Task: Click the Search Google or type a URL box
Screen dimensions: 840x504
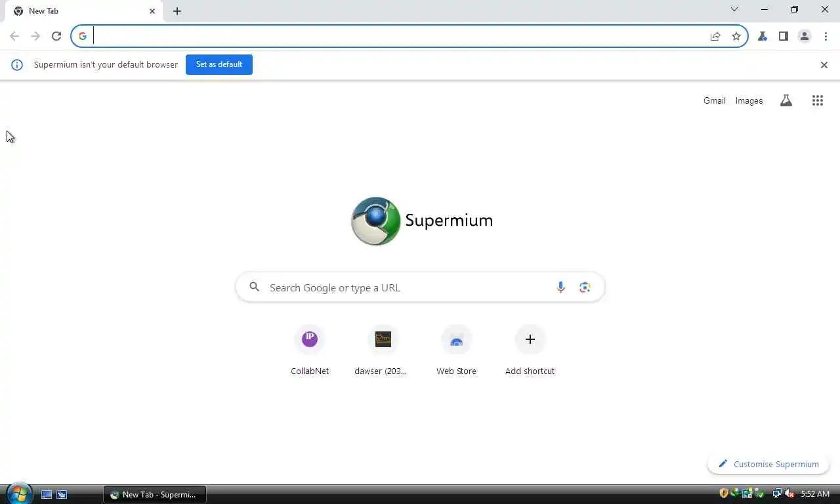Action: pyautogui.click(x=420, y=287)
